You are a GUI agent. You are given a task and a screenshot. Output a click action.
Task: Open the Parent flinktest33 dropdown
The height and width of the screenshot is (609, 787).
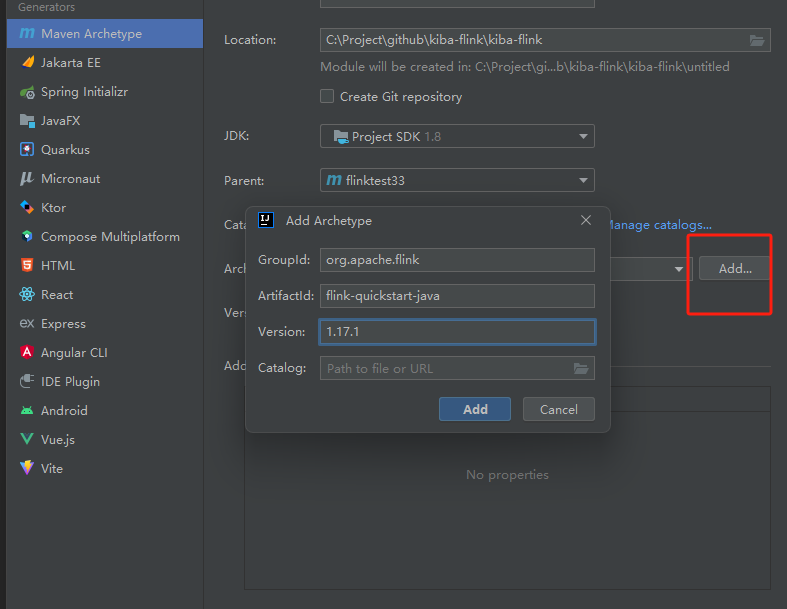click(x=457, y=180)
